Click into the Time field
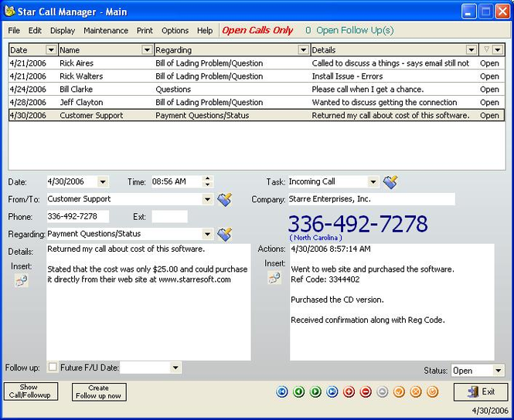 point(177,181)
